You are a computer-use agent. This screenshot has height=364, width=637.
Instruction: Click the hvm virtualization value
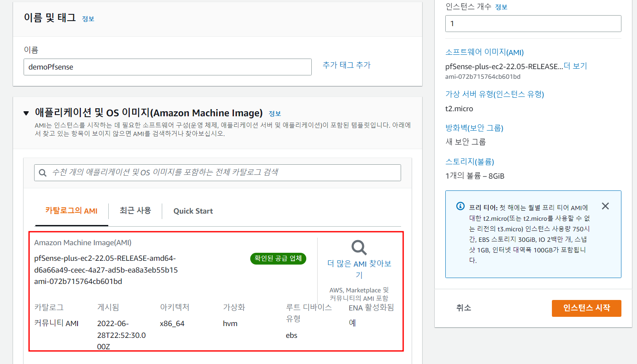pos(230,324)
